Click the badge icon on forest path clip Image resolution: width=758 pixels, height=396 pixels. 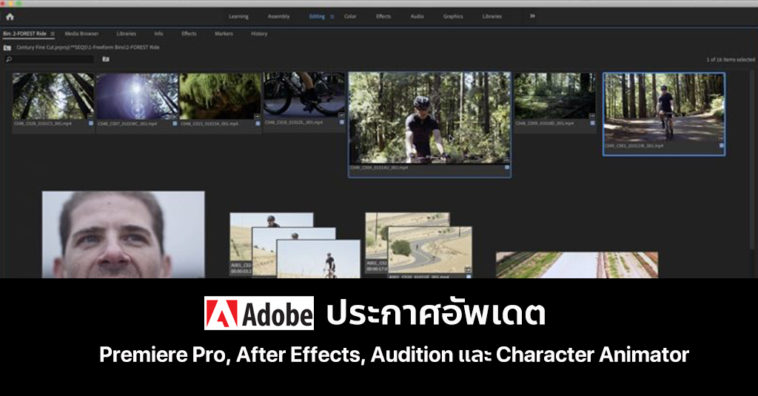click(x=592, y=123)
